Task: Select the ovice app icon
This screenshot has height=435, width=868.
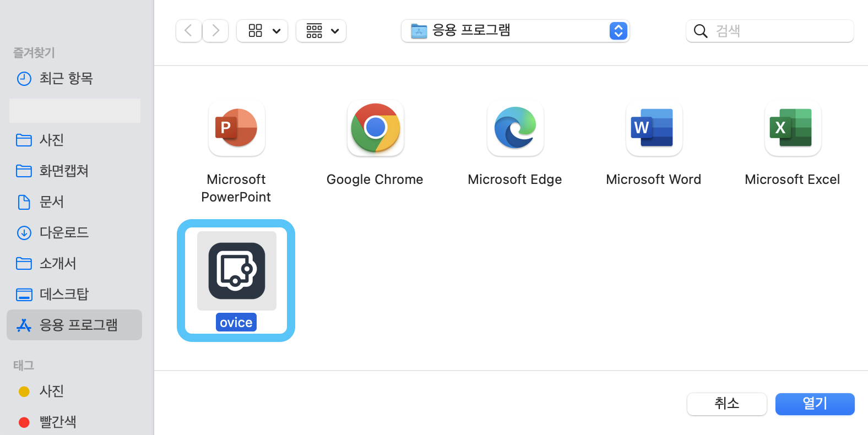Action: [x=237, y=271]
